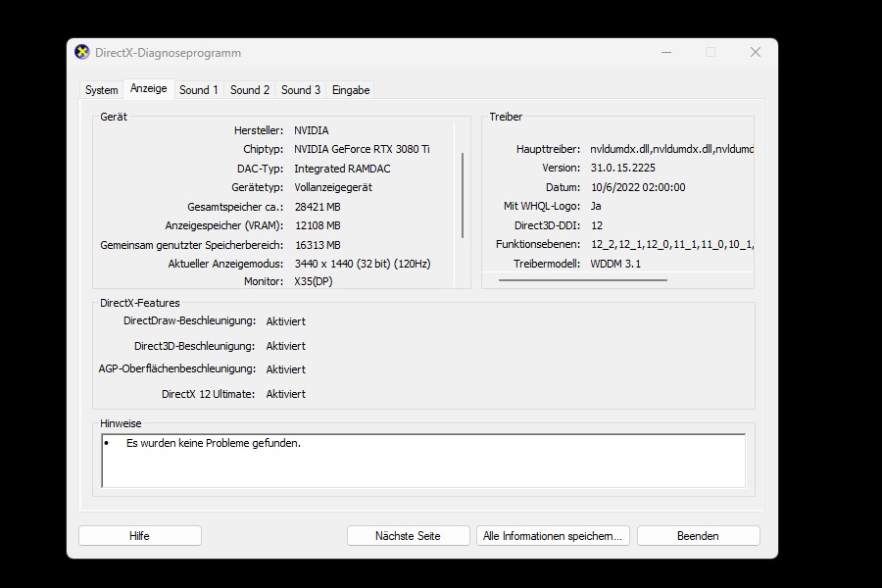Switch to the Eingabe tab
The width and height of the screenshot is (882, 588).
[351, 90]
